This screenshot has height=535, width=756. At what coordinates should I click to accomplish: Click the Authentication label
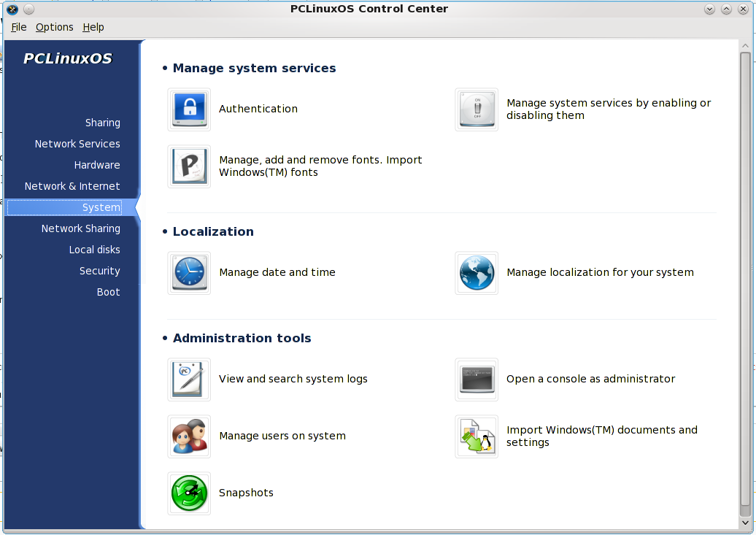[258, 109]
